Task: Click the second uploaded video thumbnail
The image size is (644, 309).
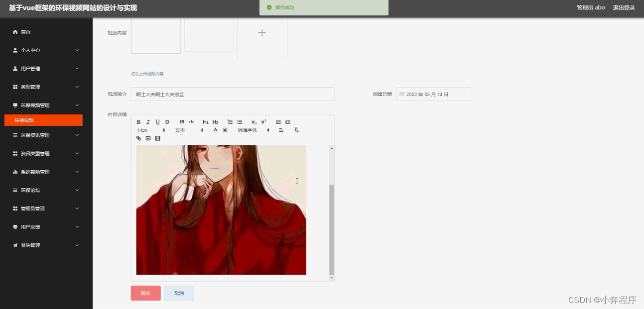Action: (209, 34)
